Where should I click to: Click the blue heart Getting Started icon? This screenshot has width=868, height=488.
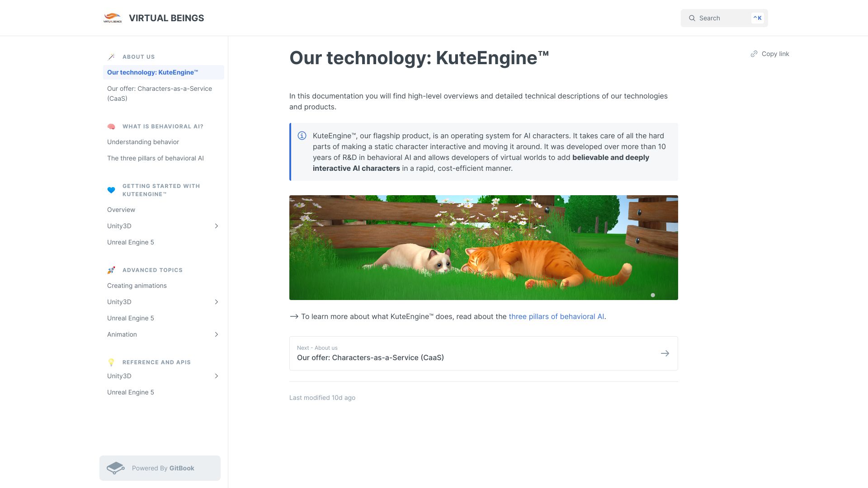click(x=111, y=190)
